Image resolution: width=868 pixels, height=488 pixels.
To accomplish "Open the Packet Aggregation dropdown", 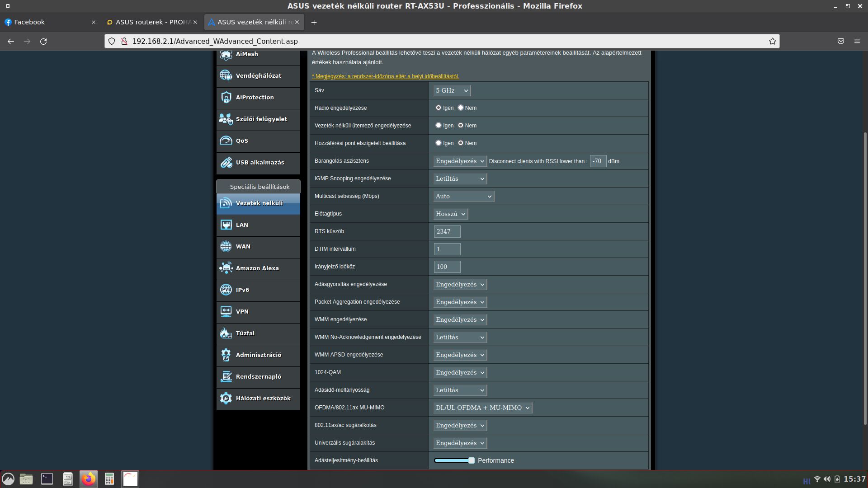I will tap(460, 302).
